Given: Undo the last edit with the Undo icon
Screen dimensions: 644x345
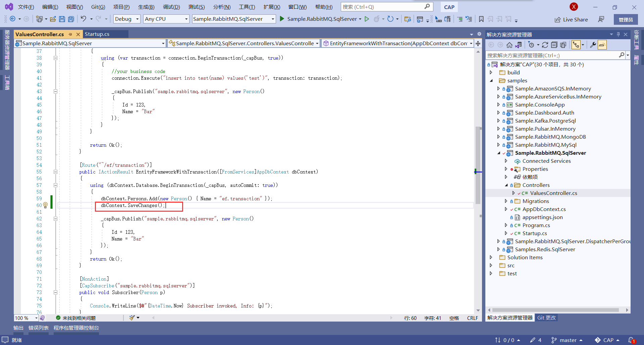Looking at the screenshot, I should tap(84, 19).
